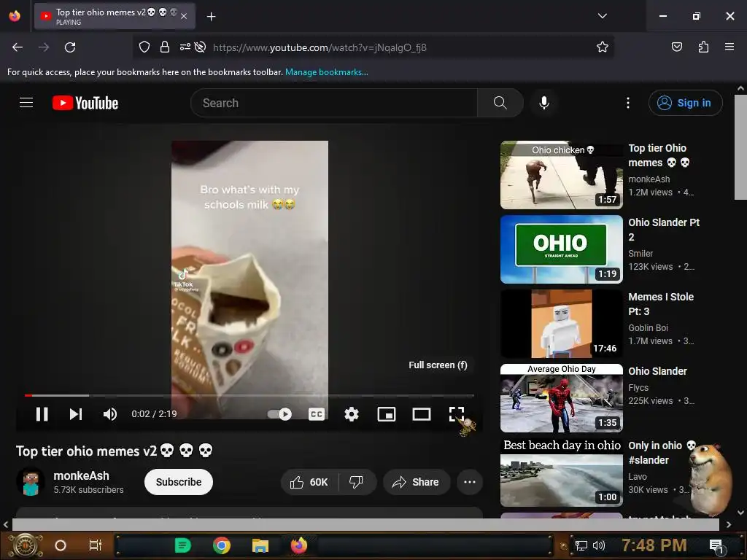Open Ohio chicken thumbnail video
Image resolution: width=747 pixels, height=560 pixels.
561,175
